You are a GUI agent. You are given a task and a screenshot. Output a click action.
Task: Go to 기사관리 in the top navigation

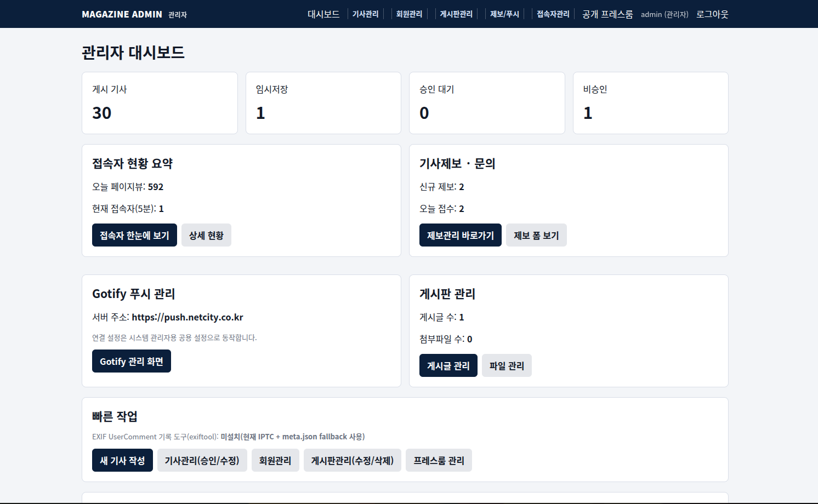(x=365, y=14)
